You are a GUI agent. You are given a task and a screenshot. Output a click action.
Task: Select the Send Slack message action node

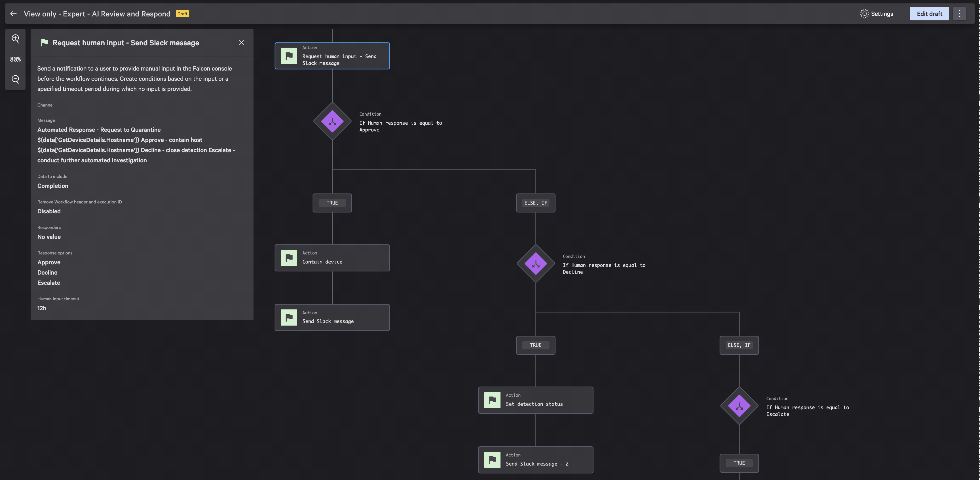point(332,317)
